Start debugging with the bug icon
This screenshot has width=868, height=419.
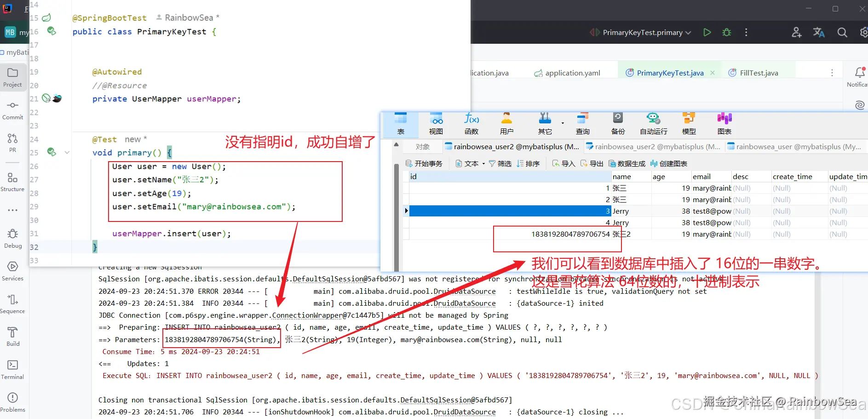[726, 32]
